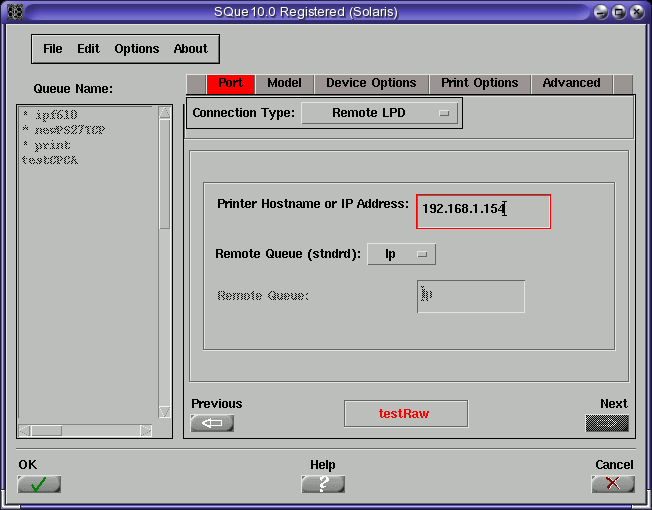Select the testCPCA queue entry
The height and width of the screenshot is (510, 652).
click(49, 160)
